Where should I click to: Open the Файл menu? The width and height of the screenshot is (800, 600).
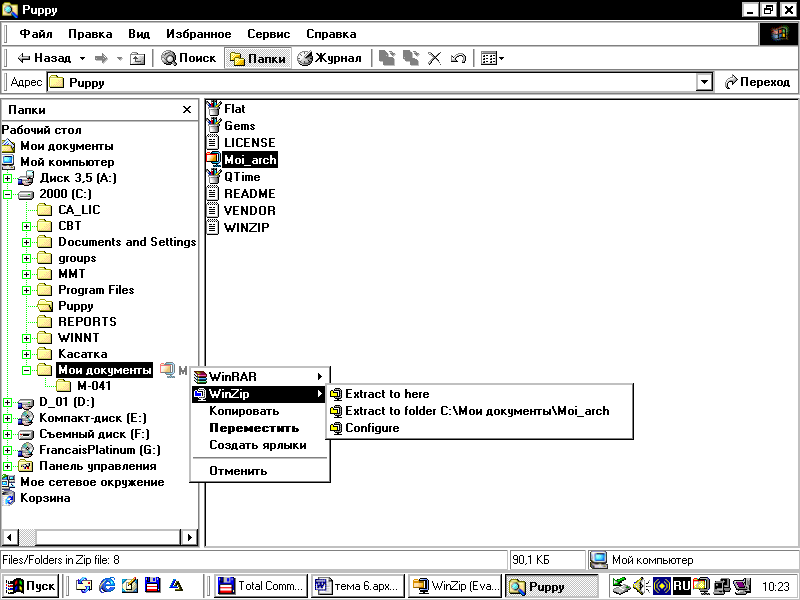pyautogui.click(x=36, y=34)
